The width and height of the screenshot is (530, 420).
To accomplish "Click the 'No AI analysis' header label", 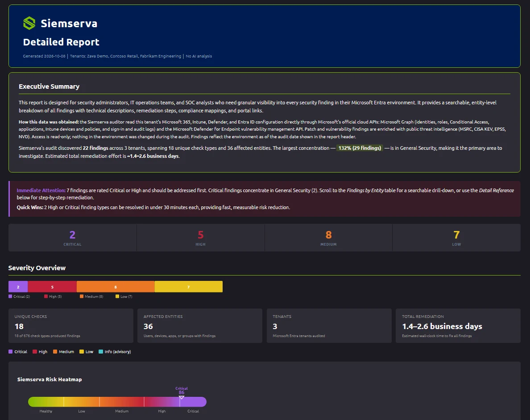I will pos(199,56).
